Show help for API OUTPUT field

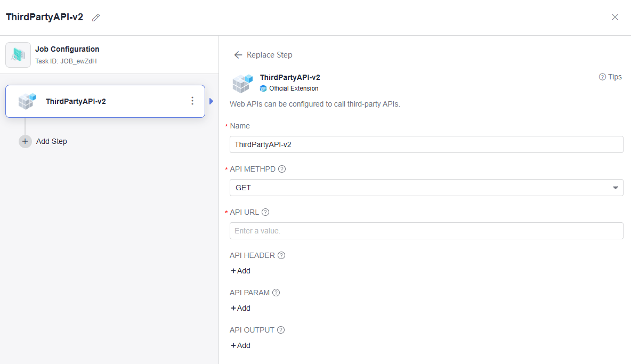pos(281,330)
